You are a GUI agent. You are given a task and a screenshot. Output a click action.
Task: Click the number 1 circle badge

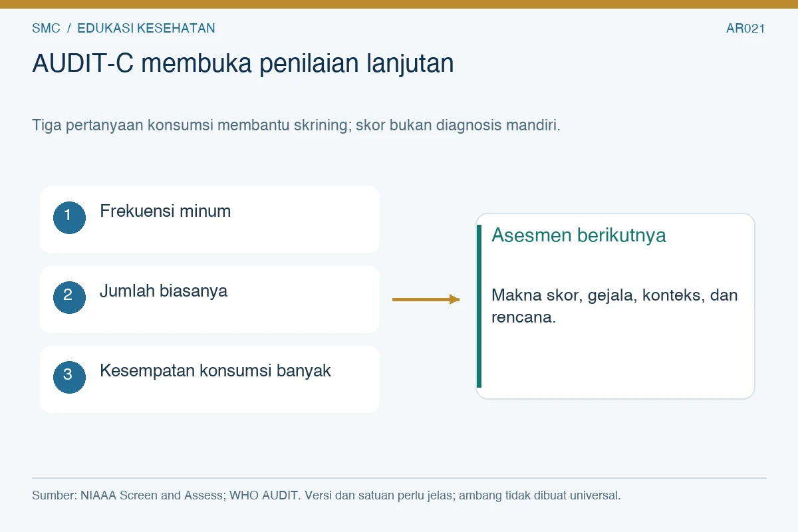click(69, 217)
